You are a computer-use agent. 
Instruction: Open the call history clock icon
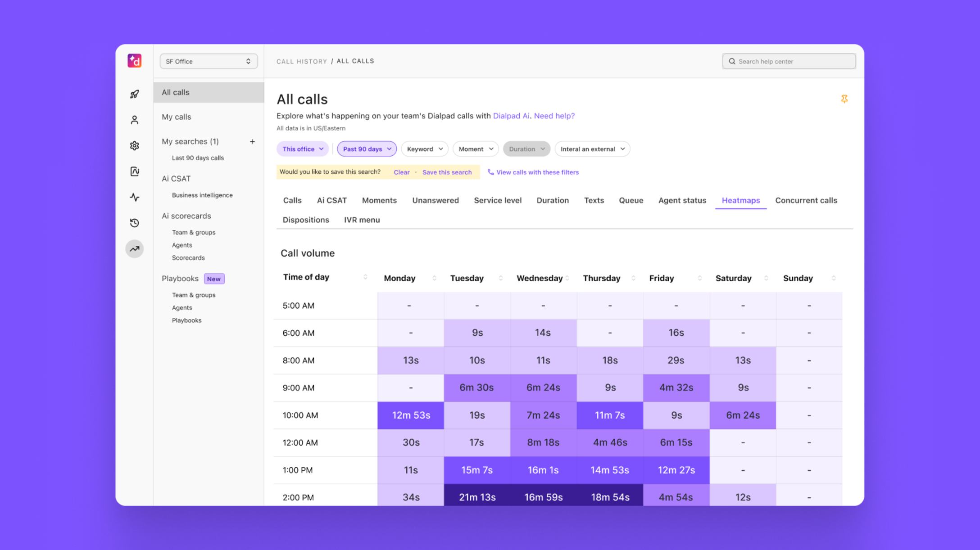134,222
